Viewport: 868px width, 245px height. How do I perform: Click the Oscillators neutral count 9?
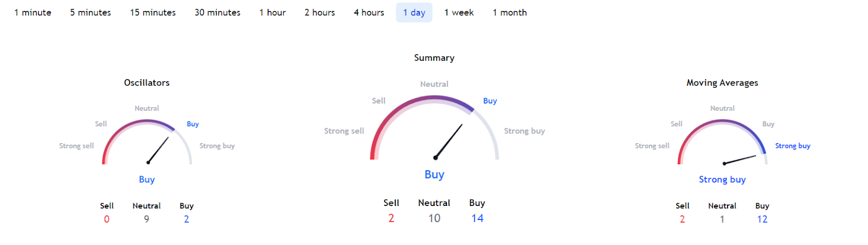(x=146, y=219)
